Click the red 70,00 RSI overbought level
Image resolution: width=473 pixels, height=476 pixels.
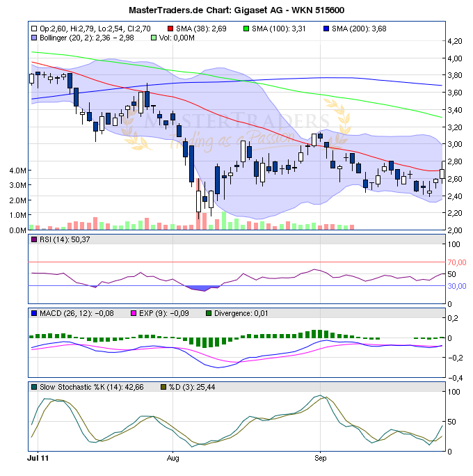(457, 262)
